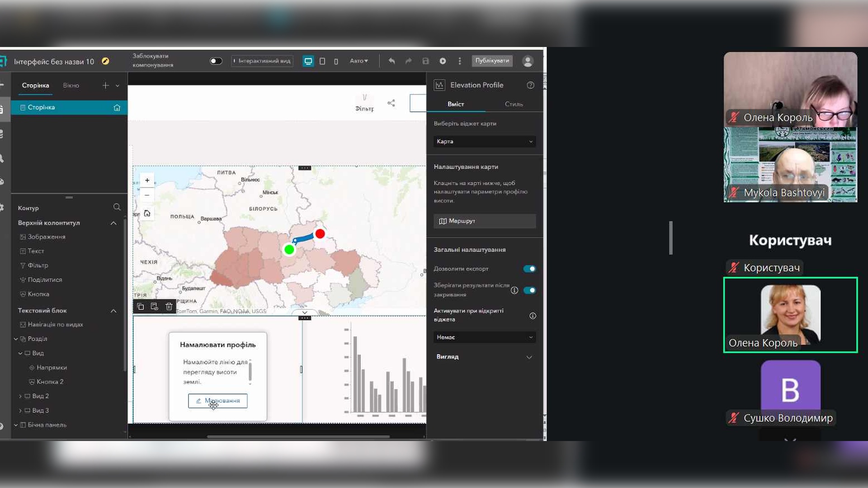Viewport: 868px width, 488px height.
Task: Delete widget using trash icon
Action: [169, 306]
